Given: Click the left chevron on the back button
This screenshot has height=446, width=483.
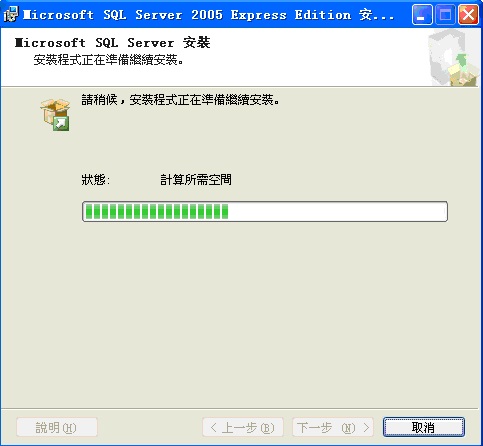Looking at the screenshot, I should click(x=214, y=427).
